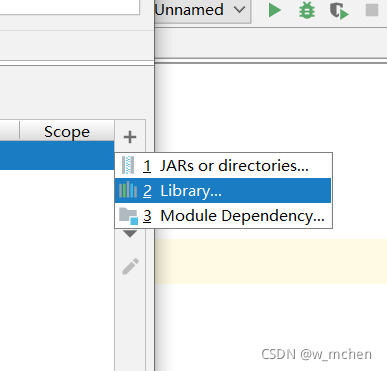Focus the text field at the top
This screenshot has height=371, width=387.
[70, 7]
